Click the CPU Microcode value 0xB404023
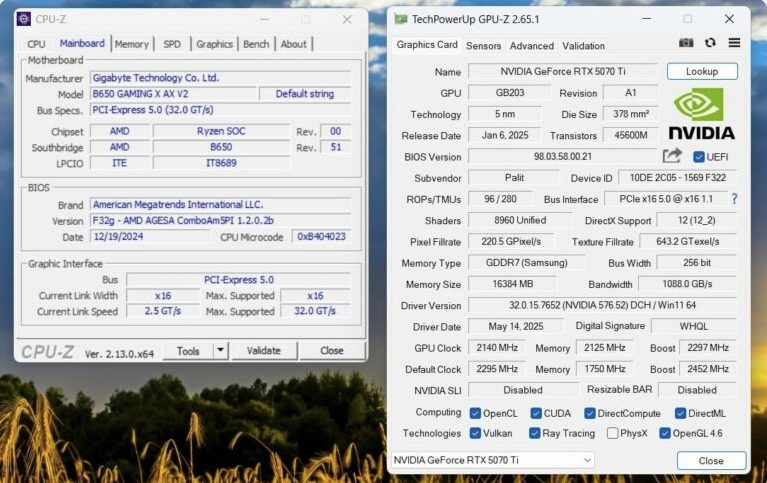The height and width of the screenshot is (483, 767). point(321,236)
